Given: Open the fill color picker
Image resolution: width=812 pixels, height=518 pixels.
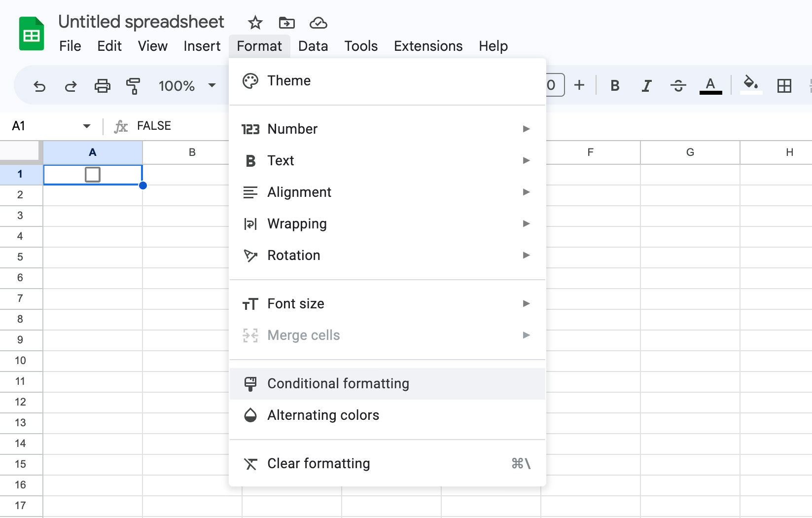Looking at the screenshot, I should (x=751, y=85).
